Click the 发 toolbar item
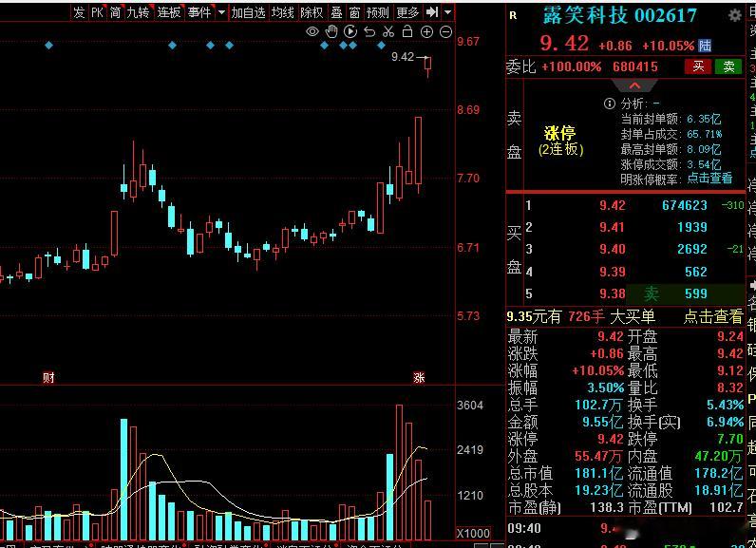 click(79, 12)
